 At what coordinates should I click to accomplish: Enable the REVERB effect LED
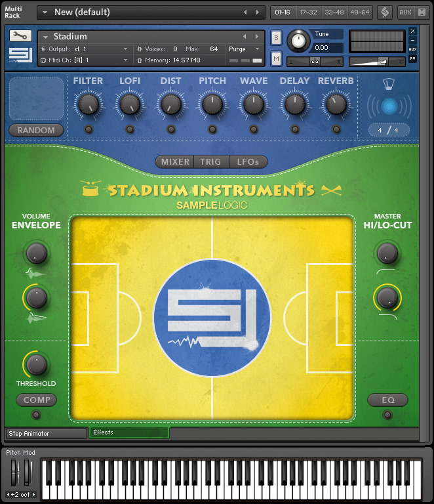click(x=336, y=129)
